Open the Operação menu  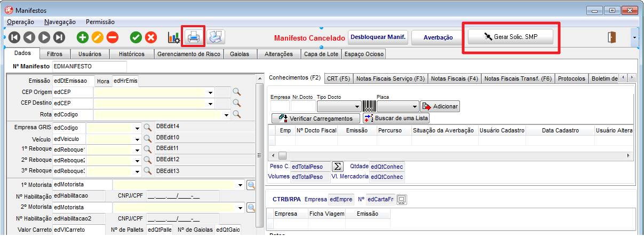click(x=20, y=22)
